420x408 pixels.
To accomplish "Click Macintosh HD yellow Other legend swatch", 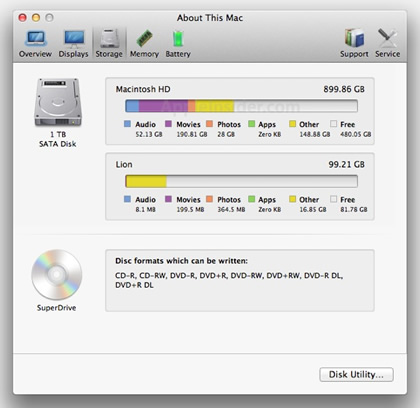I will (x=293, y=124).
